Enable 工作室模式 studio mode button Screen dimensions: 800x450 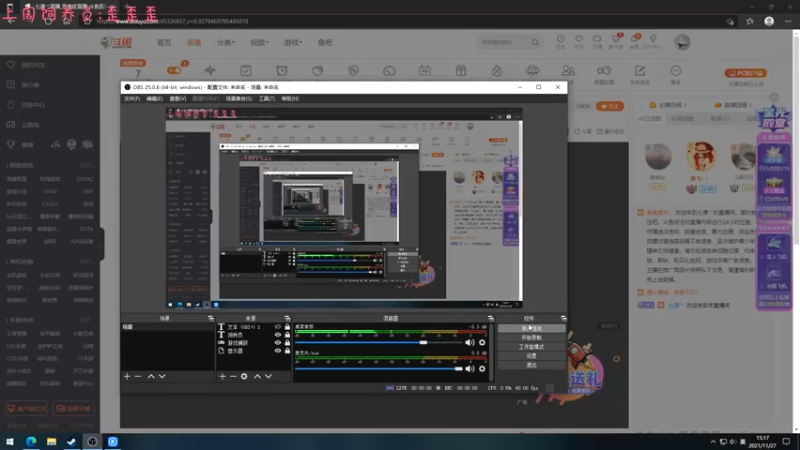(x=531, y=347)
